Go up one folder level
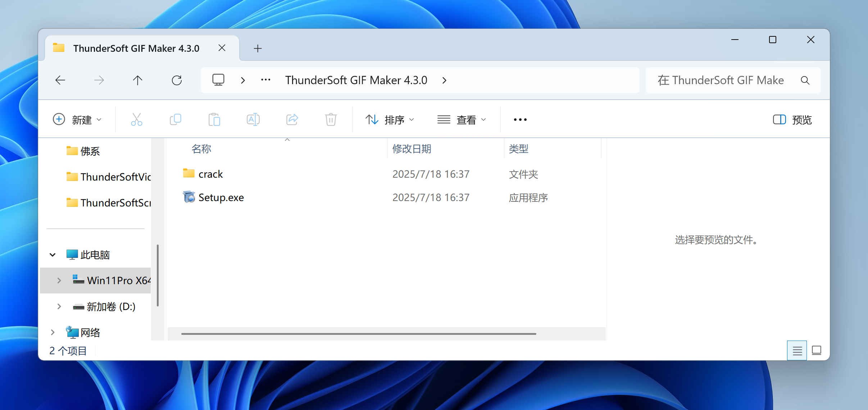 coord(137,80)
